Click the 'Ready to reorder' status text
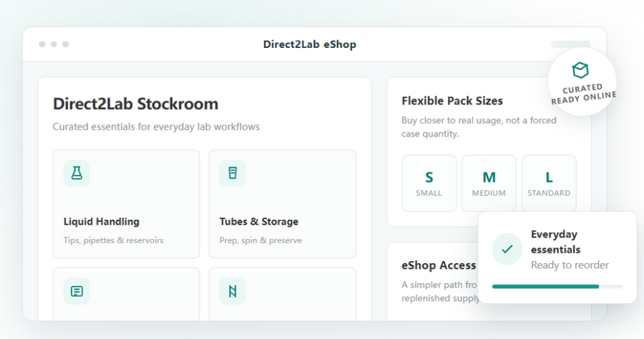Image resolution: width=644 pixels, height=339 pixels. click(570, 265)
